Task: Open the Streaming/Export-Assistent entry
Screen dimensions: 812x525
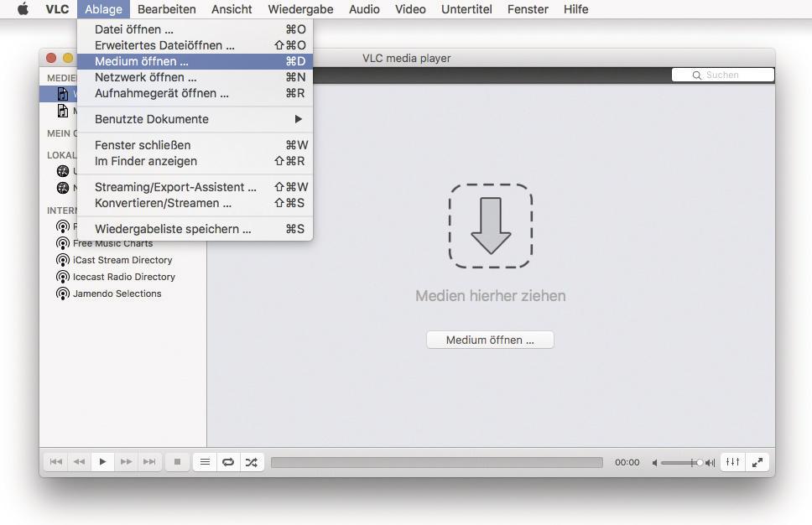Action: (x=195, y=187)
